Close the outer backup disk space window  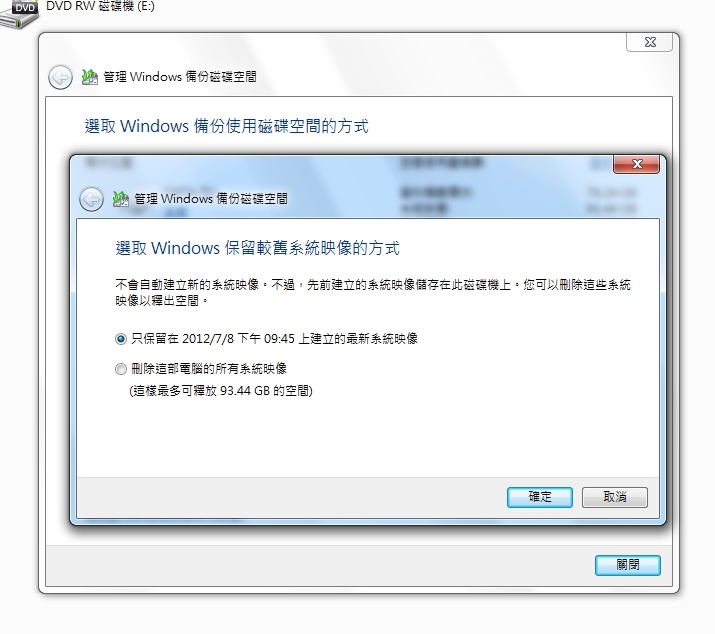(x=649, y=42)
